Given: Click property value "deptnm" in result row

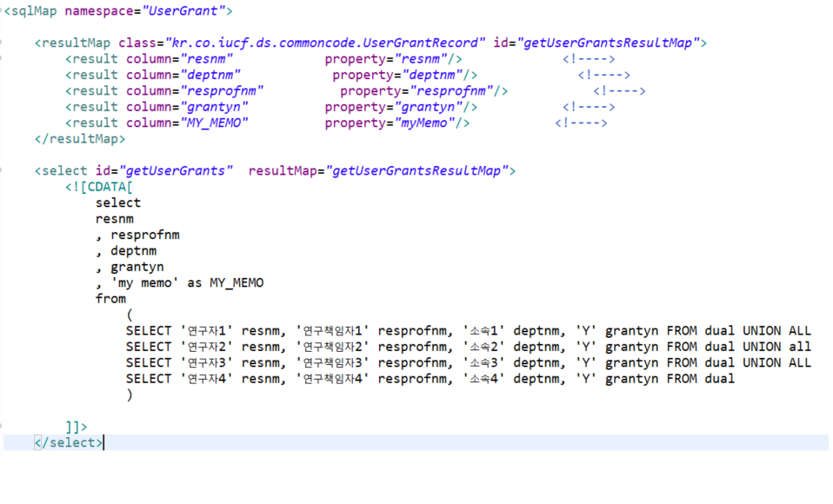Looking at the screenshot, I should [432, 75].
